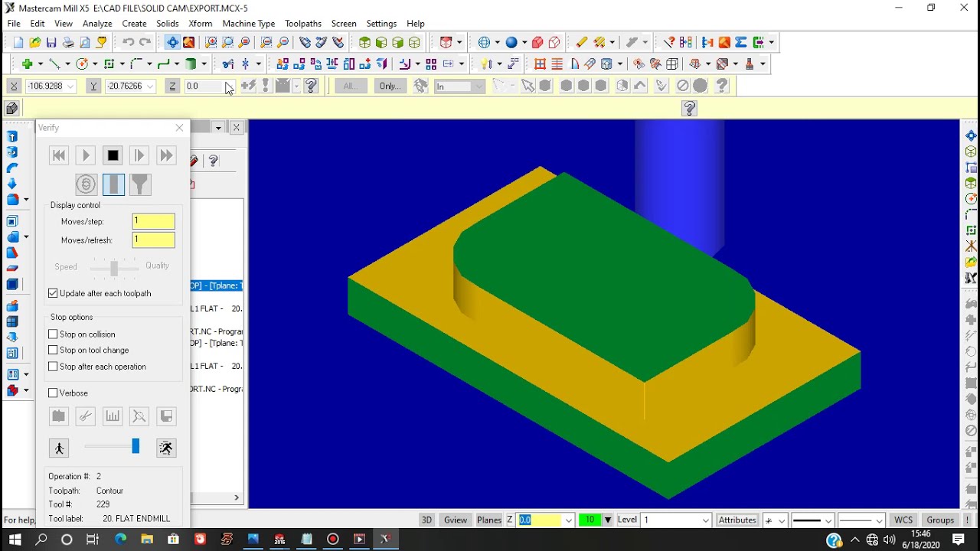This screenshot has height=551, width=980.
Task: Open the In selection mode dropdown
Action: click(x=479, y=86)
